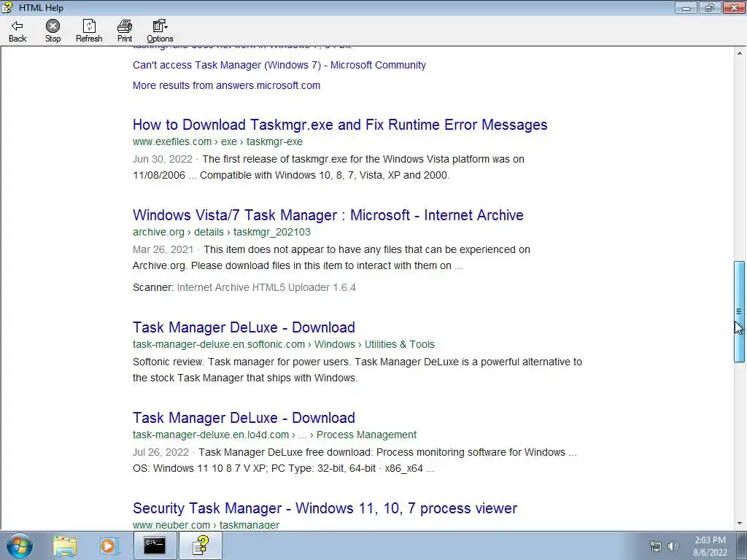Switch to Command Prompt taskbar window
This screenshot has width=747, height=560.
[x=155, y=545]
